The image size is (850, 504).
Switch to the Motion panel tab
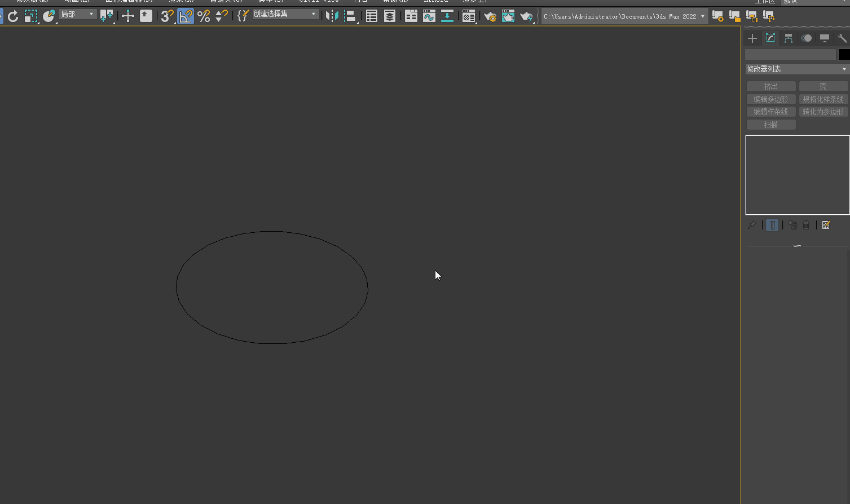tap(807, 38)
